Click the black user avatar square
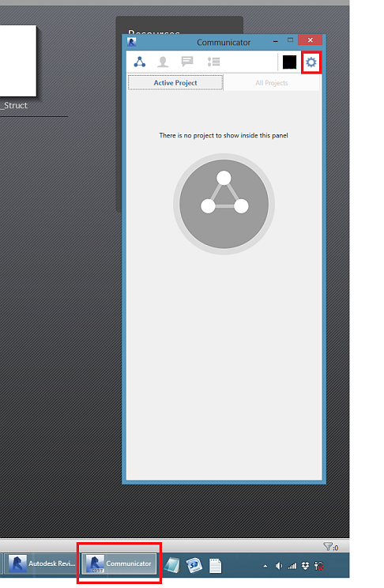The image size is (384, 588). [x=289, y=62]
